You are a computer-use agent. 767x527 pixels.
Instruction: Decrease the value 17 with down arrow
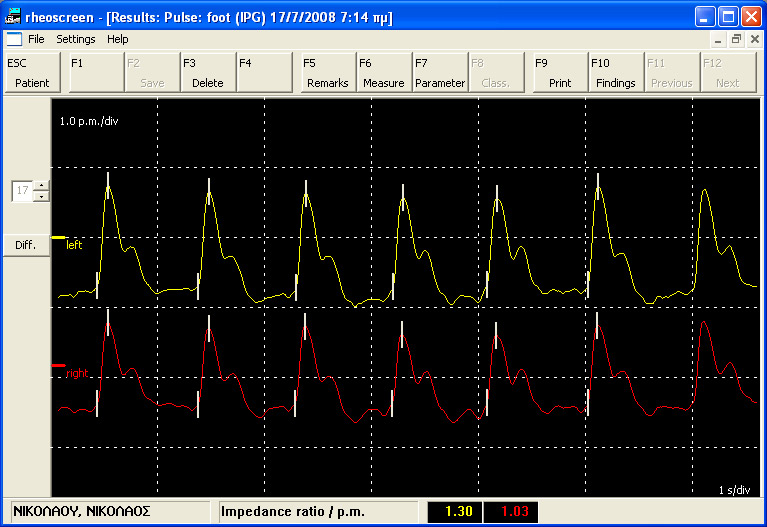click(42, 196)
